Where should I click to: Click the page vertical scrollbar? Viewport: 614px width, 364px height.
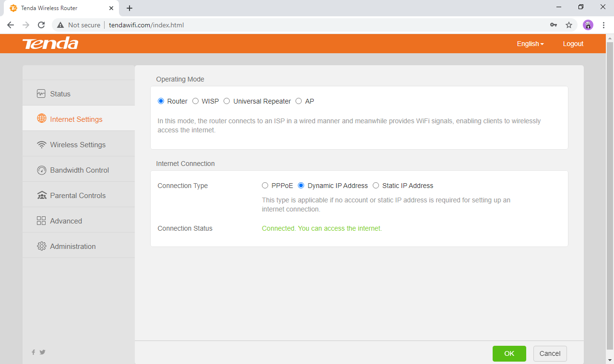tap(610, 196)
